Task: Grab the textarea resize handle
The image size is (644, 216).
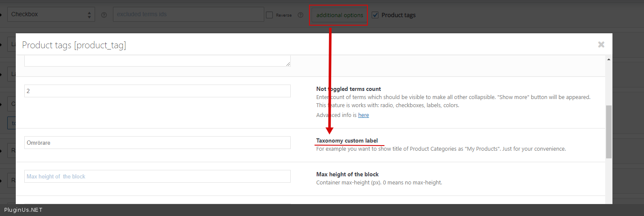Action: tap(288, 64)
